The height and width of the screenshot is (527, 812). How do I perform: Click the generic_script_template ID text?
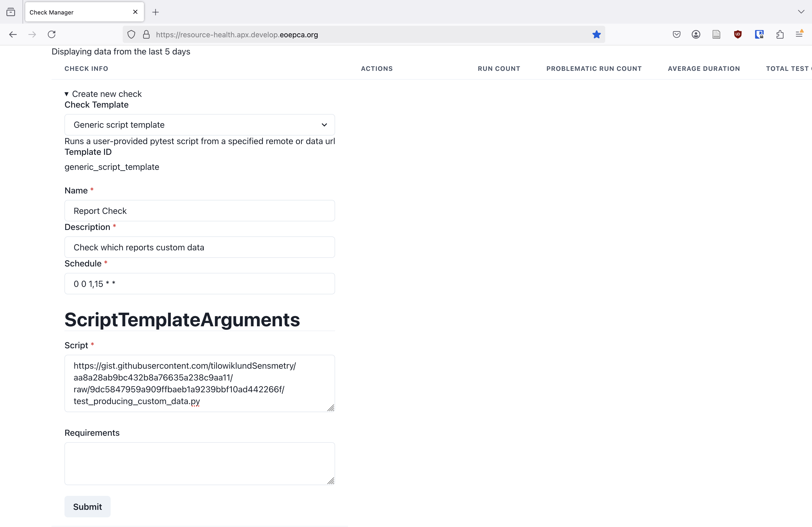tap(112, 167)
